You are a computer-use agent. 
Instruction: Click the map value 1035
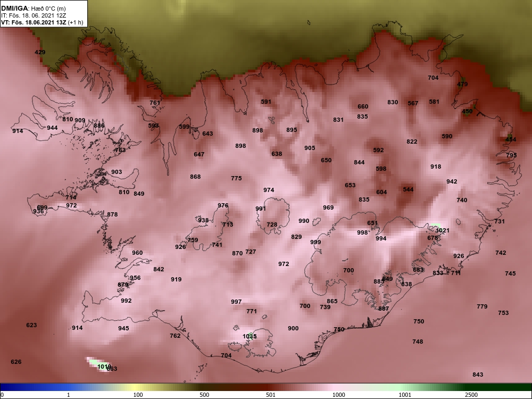pyautogui.click(x=250, y=336)
